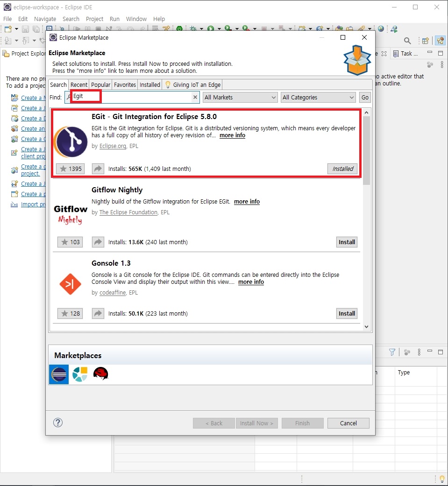
Task: Click the Project Explorer folder icon
Action: 6,54
